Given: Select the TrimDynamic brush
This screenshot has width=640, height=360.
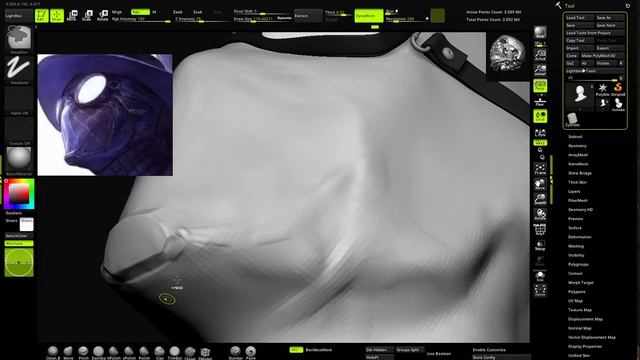Looking at the screenshot, I should pyautogui.click(x=175, y=352).
